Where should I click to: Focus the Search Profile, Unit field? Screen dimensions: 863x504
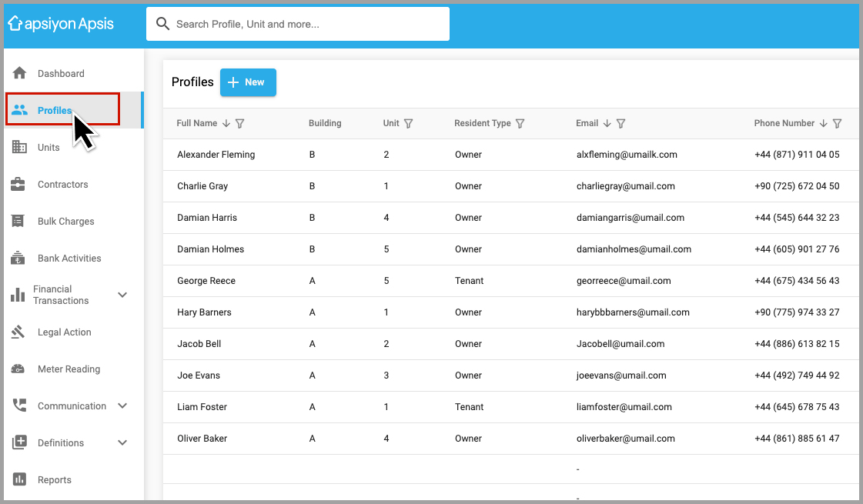point(298,24)
